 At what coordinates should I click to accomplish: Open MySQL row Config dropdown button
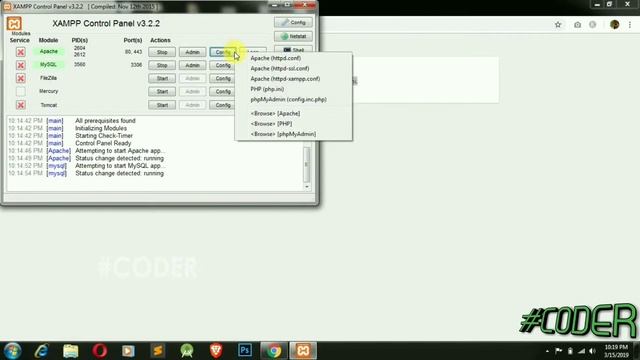pos(223,65)
